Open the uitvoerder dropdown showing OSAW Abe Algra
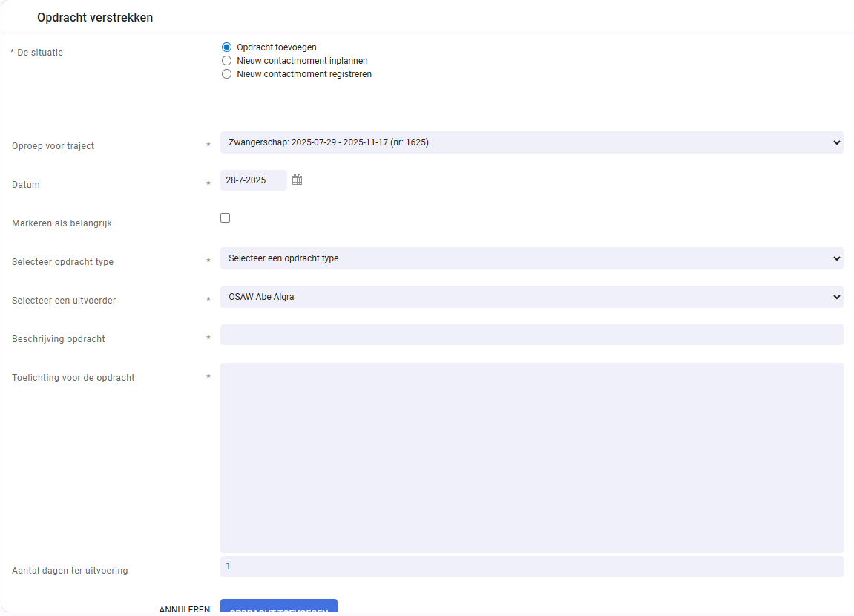Viewport: 854px width, 616px height. (x=531, y=297)
